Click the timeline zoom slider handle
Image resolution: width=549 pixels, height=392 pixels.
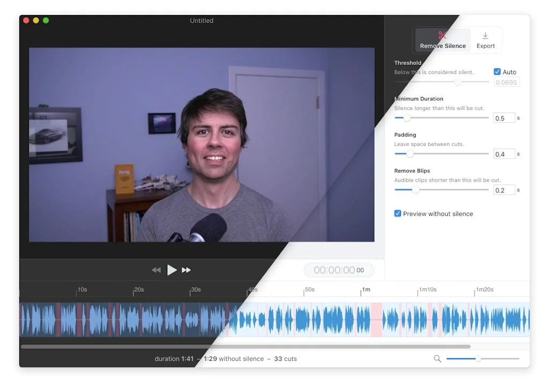click(477, 358)
